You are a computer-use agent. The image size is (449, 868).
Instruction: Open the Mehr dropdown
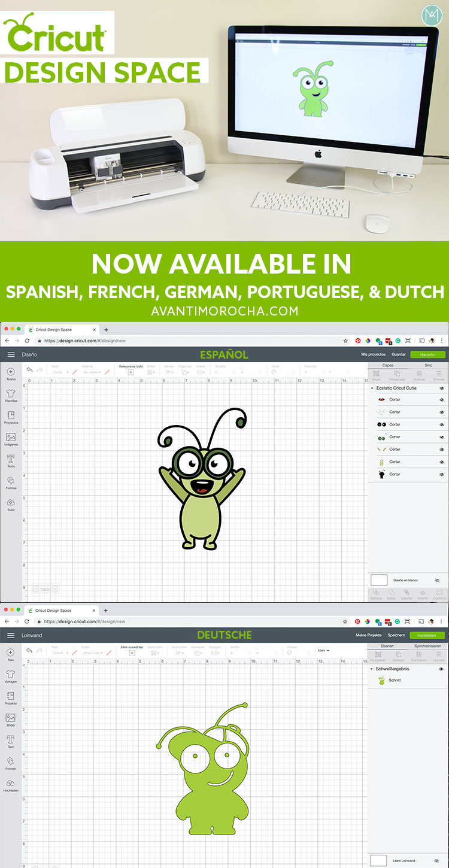coord(323,650)
